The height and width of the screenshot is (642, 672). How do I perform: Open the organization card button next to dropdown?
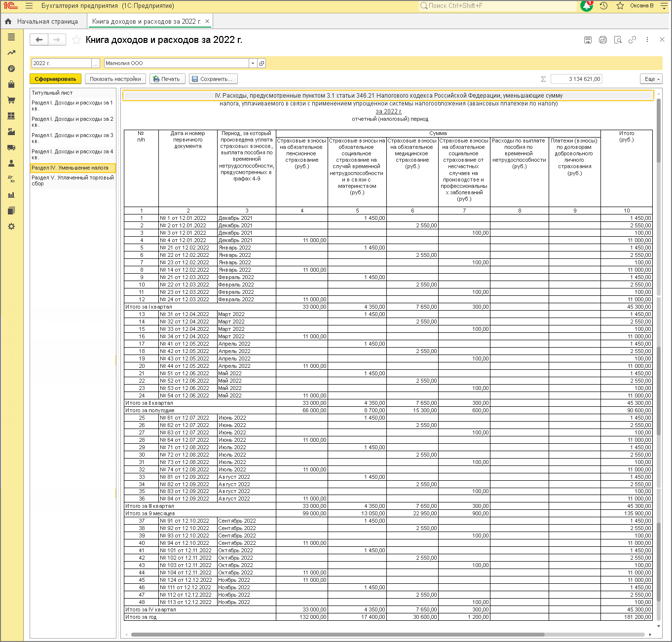point(262,63)
